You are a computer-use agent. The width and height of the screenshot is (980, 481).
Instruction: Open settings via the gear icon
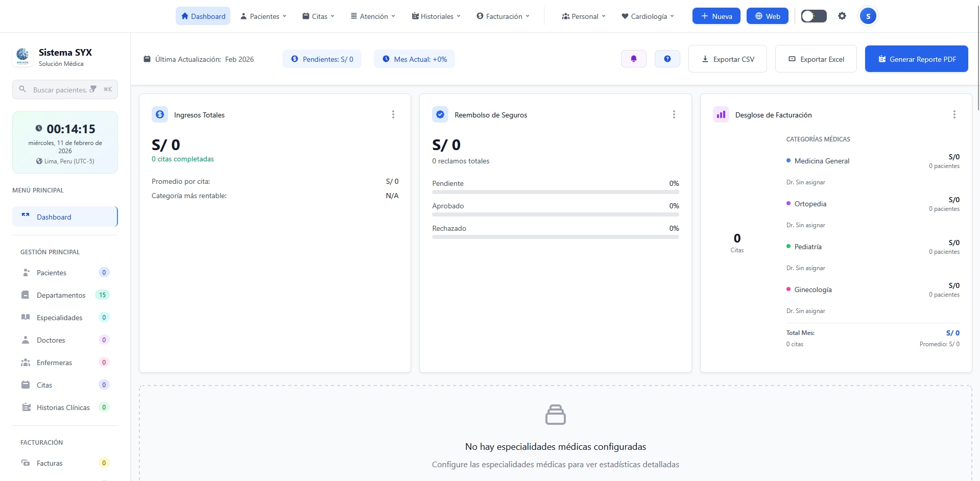click(x=842, y=16)
